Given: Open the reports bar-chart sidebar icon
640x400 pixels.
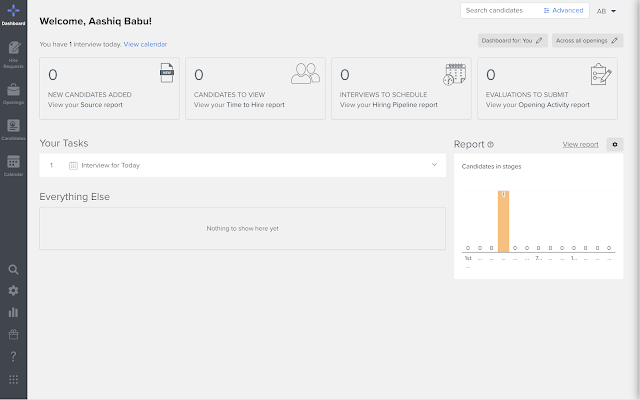Looking at the screenshot, I should pos(13,313).
